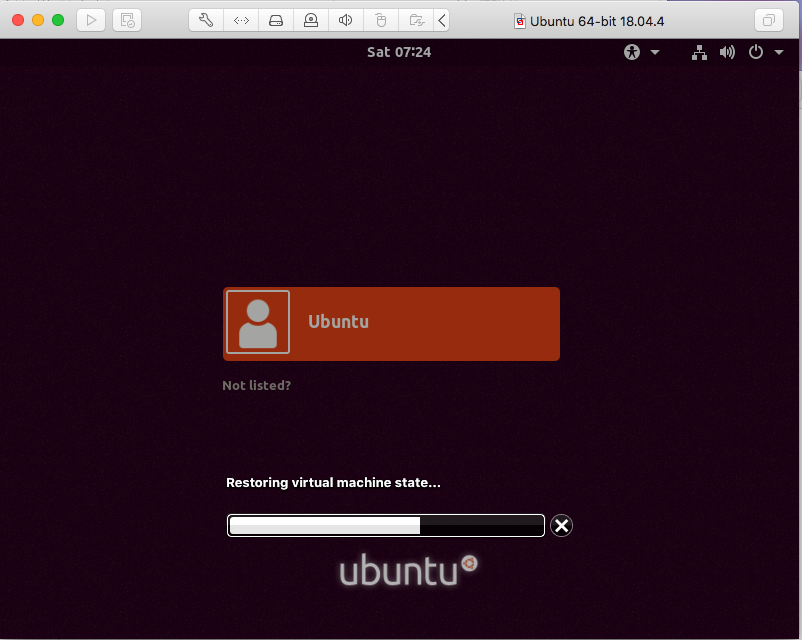Start the virtual machine with play button

(91, 20)
